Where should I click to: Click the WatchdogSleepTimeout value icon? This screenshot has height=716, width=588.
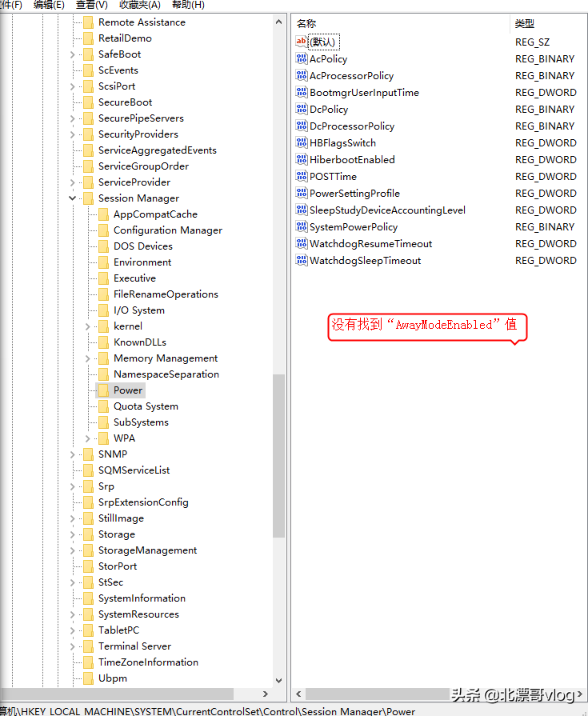point(302,260)
